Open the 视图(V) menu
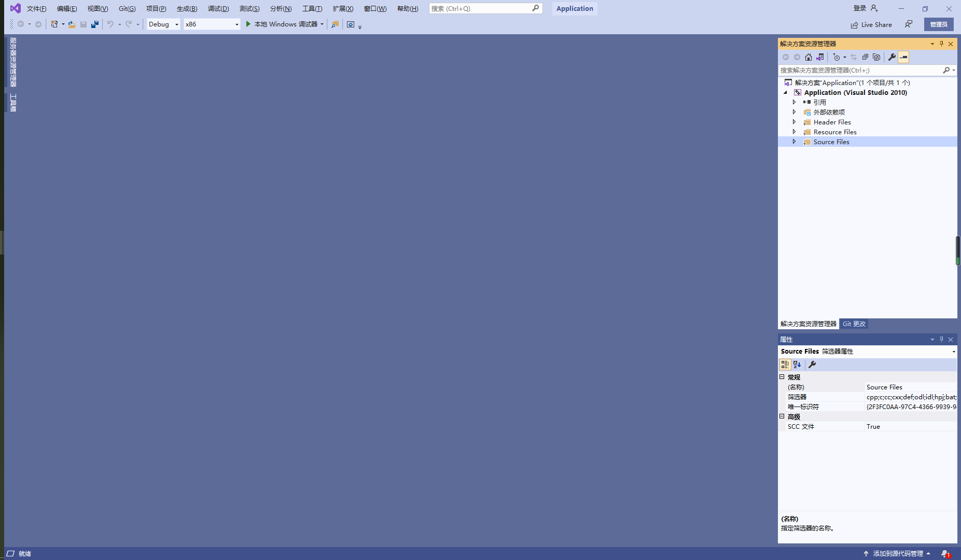 coord(98,9)
